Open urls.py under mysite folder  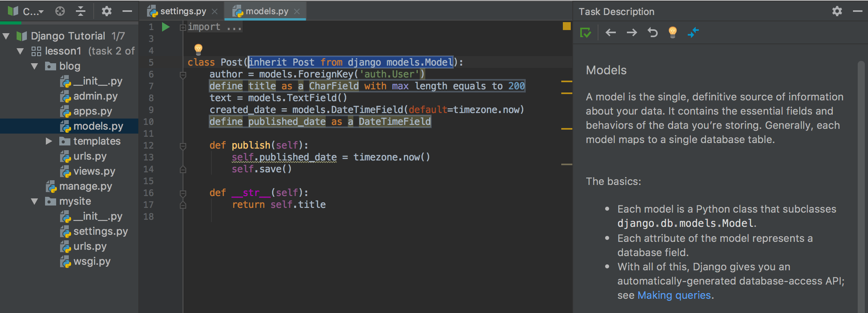[83, 247]
